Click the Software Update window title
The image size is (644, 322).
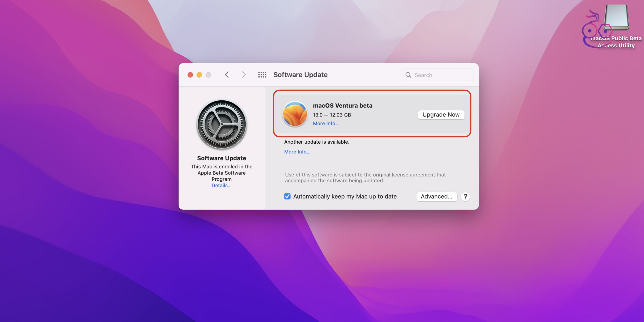click(300, 75)
